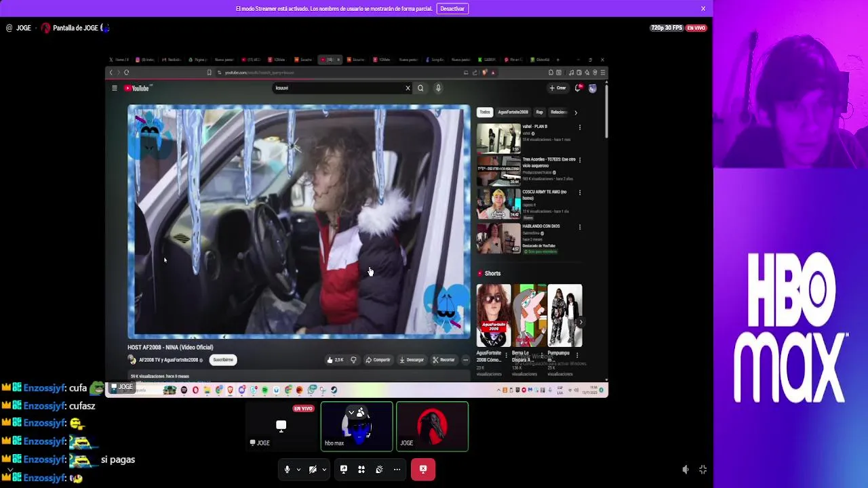Open the activities apps icon
Viewport: 868px width, 488px height.
click(x=361, y=469)
